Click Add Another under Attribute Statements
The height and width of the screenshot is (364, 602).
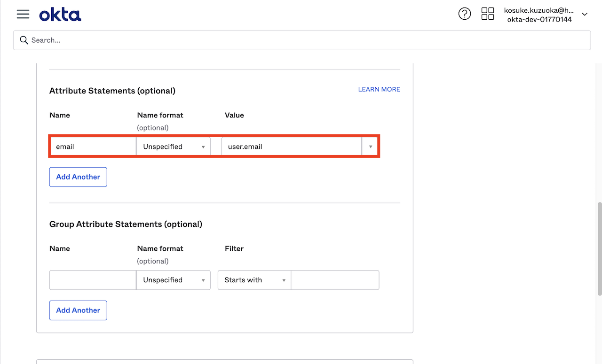pos(78,177)
